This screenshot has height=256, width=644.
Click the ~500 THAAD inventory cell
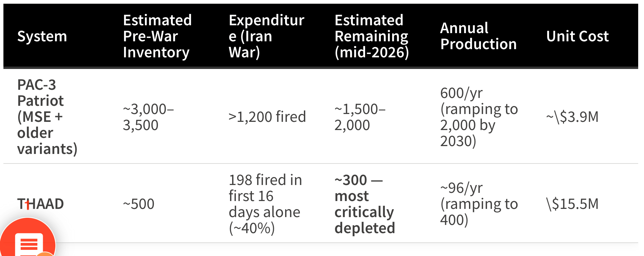(x=138, y=204)
